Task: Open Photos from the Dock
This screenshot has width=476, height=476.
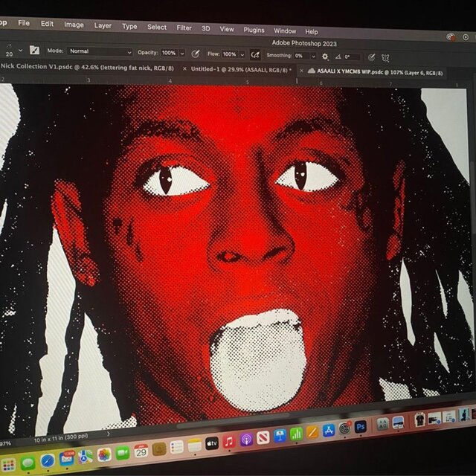Action: point(104,454)
